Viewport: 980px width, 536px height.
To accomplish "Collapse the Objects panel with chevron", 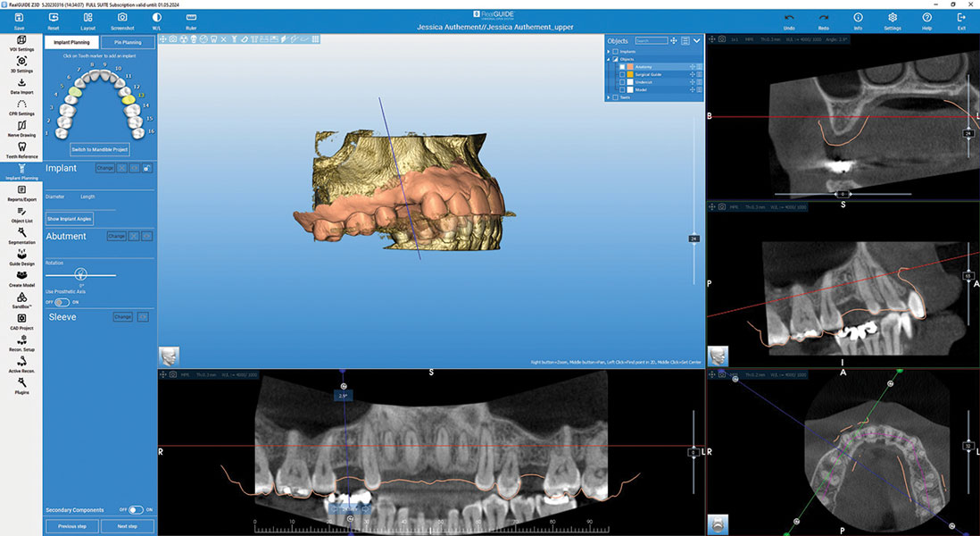I will [696, 40].
